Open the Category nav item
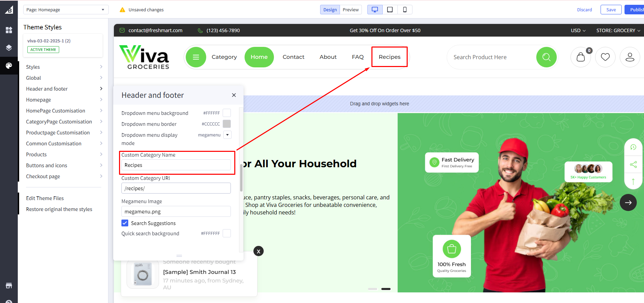The width and height of the screenshot is (644, 303). (224, 57)
